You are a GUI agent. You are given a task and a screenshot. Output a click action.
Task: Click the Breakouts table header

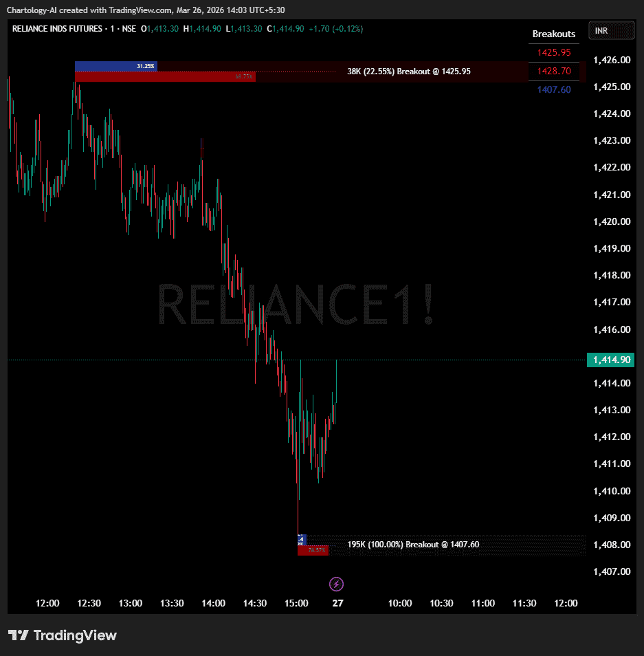pyautogui.click(x=553, y=34)
